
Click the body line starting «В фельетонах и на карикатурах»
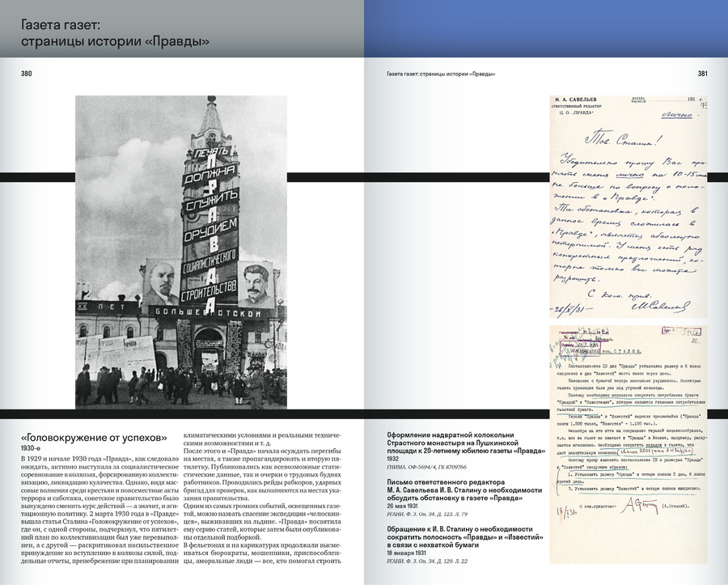click(x=262, y=545)
